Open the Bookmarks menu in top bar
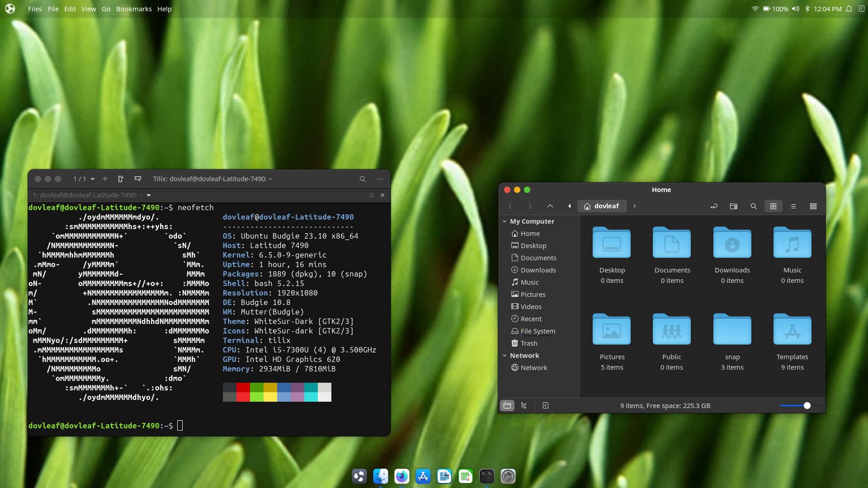 pos(134,9)
